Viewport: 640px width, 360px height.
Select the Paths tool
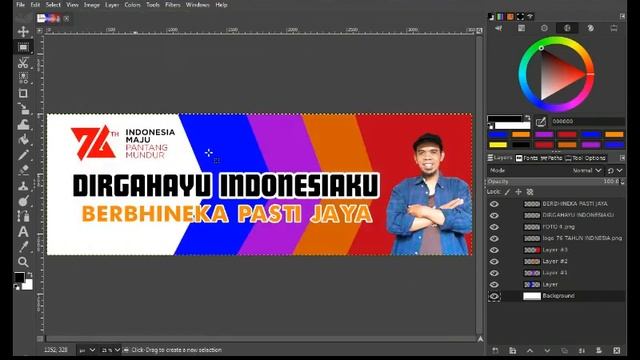click(23, 216)
